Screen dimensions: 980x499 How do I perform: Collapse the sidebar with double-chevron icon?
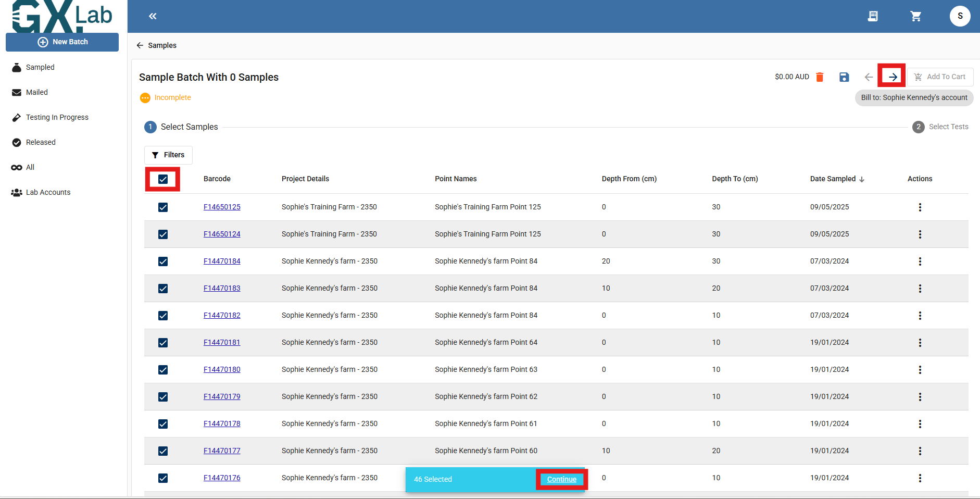coord(153,16)
